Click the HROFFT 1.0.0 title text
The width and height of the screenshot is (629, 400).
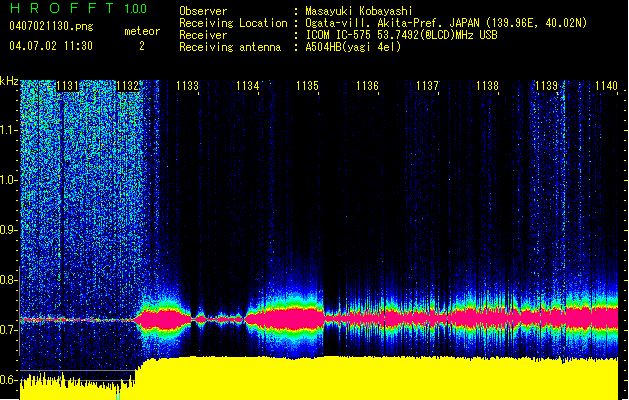(78, 8)
